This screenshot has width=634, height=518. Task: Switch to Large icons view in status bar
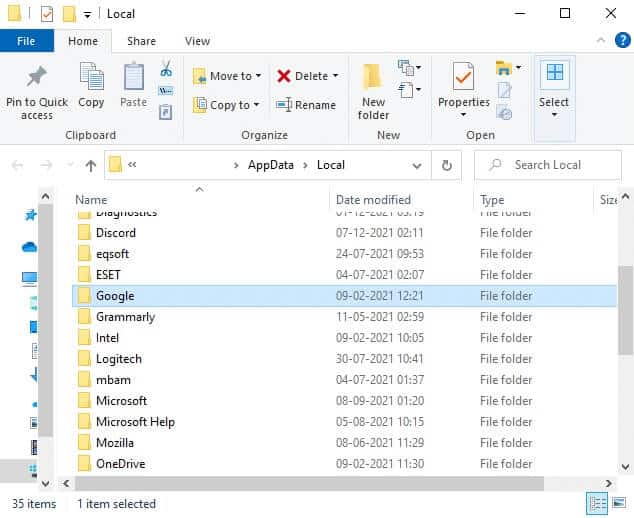click(619, 503)
